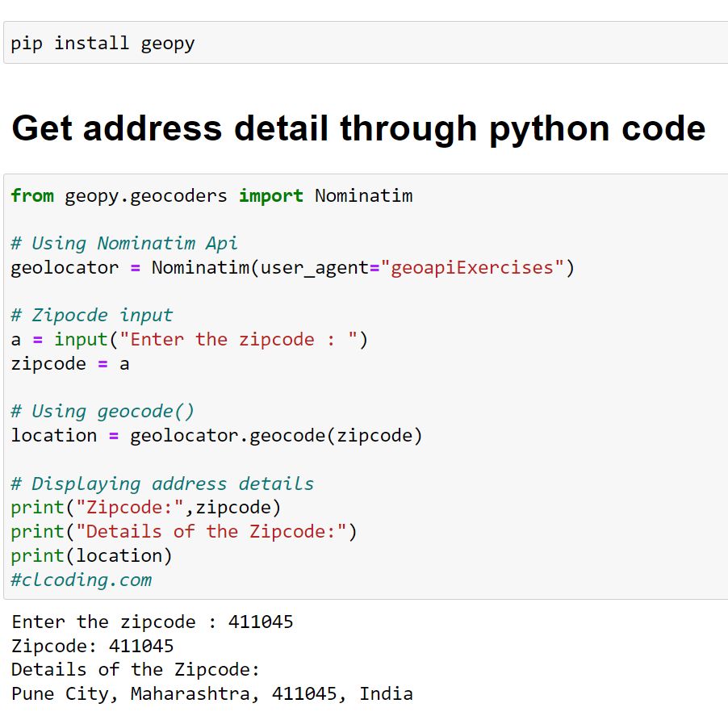Click the '# Displaying address details' comment

tap(162, 484)
